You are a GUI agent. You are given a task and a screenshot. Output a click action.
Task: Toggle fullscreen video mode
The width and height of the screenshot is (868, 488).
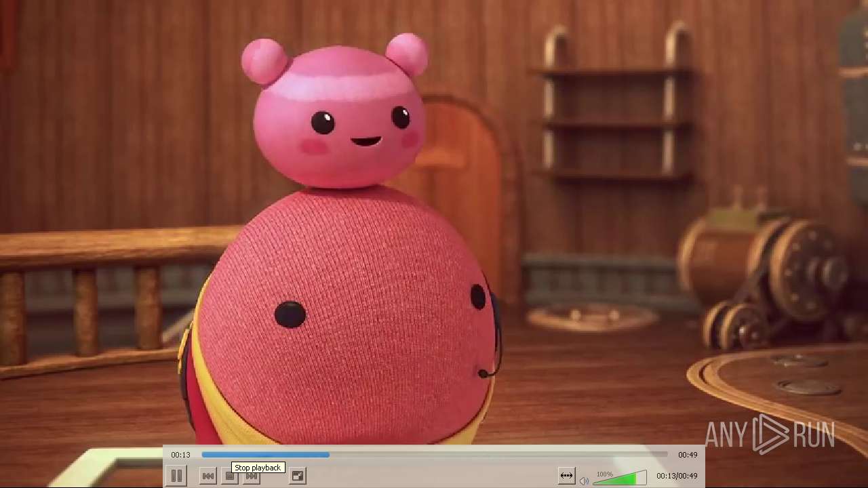[298, 476]
